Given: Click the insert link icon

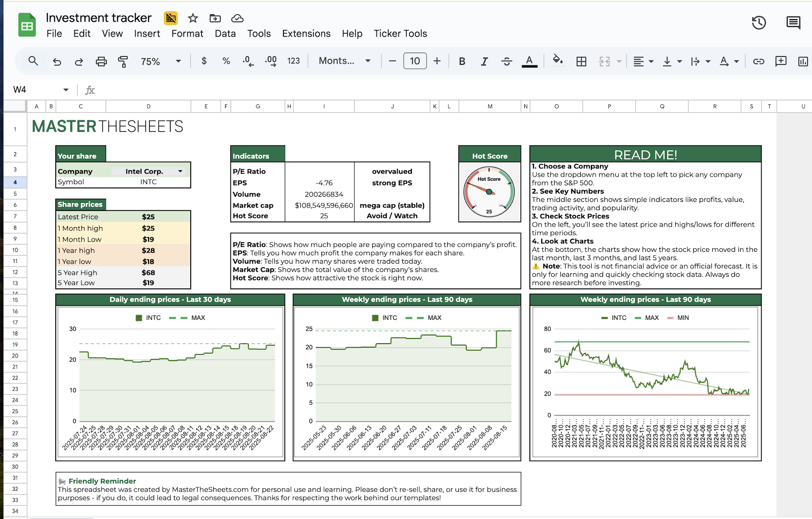Looking at the screenshot, I should click(x=758, y=61).
